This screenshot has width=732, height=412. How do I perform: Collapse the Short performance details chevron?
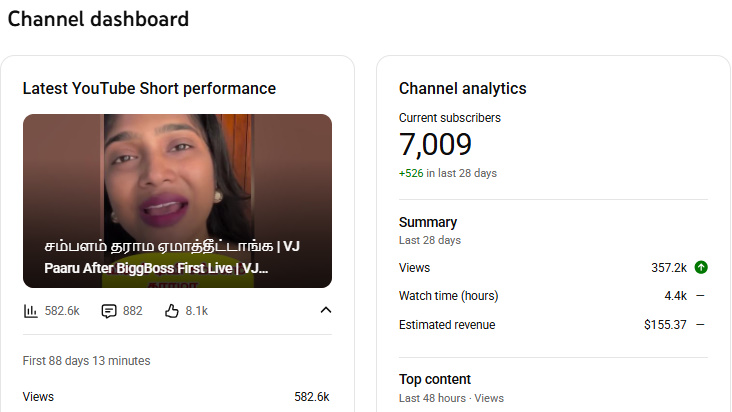pyautogui.click(x=325, y=311)
